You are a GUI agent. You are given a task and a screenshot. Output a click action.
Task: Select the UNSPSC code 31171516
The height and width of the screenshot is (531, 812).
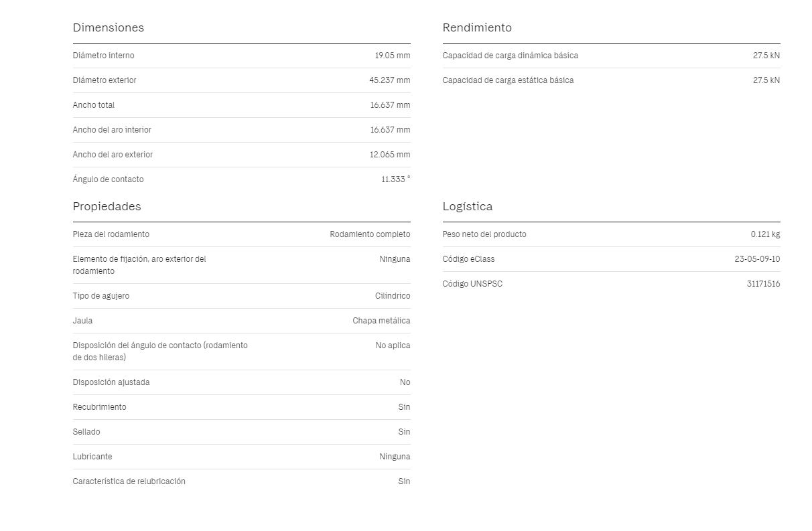click(x=763, y=284)
